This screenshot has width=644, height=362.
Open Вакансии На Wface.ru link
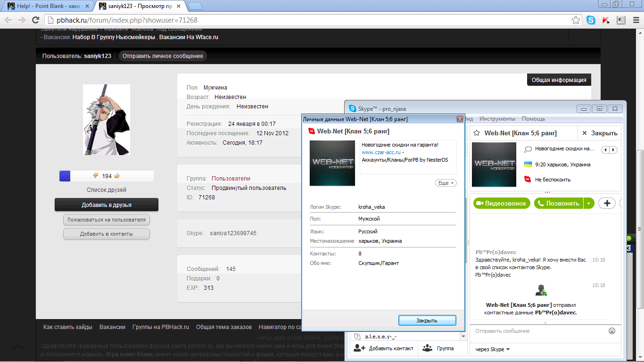[x=189, y=37]
